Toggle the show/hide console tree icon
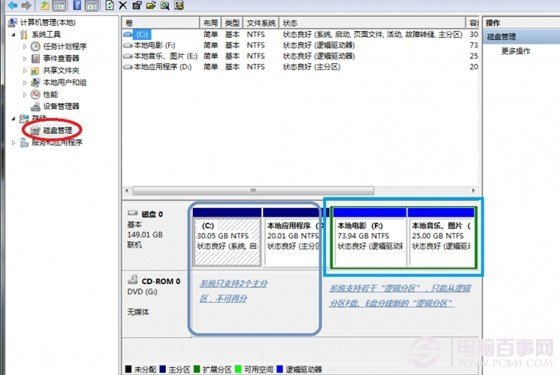Screen dimensions: 560x375 pos(59,5)
